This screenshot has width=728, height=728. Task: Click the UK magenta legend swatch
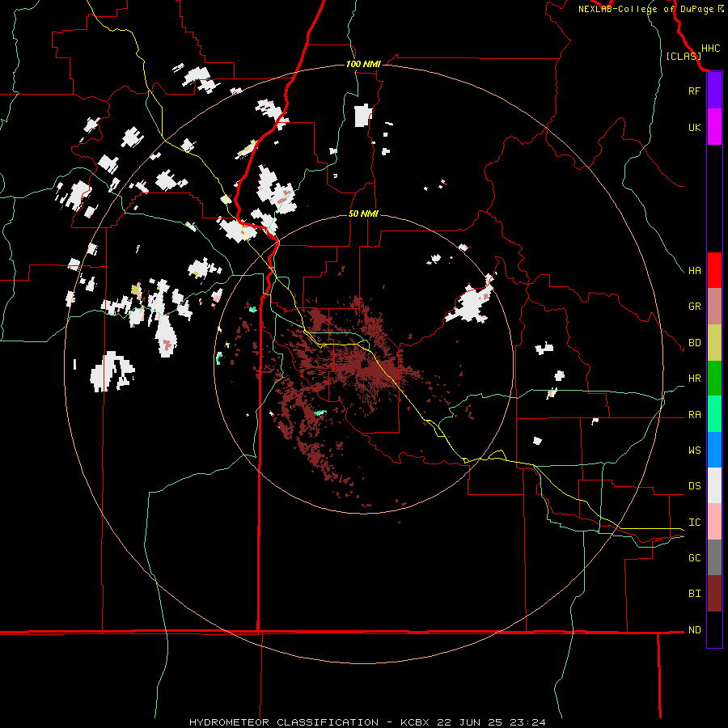(x=714, y=127)
